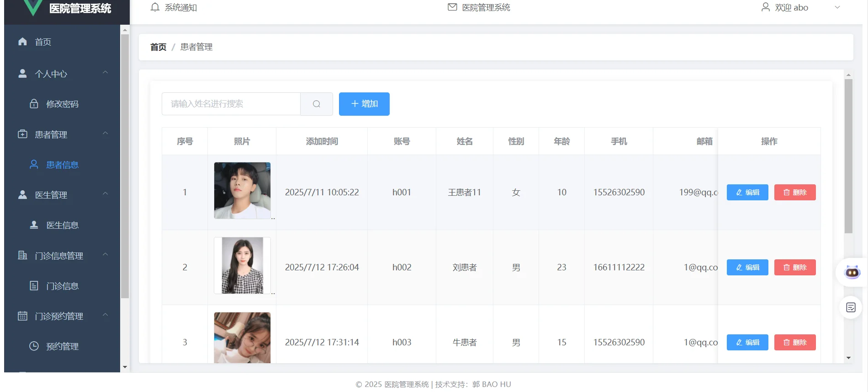The width and height of the screenshot is (868, 392).
Task: Click the green V logo icon
Action: tap(33, 8)
